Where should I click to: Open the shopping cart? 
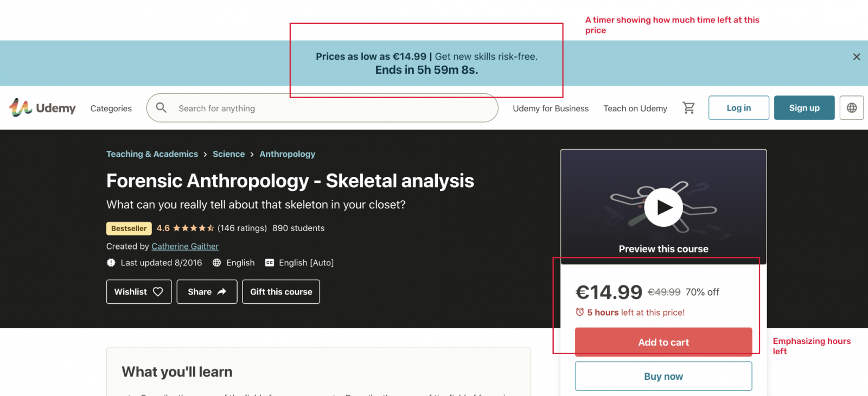pos(688,108)
